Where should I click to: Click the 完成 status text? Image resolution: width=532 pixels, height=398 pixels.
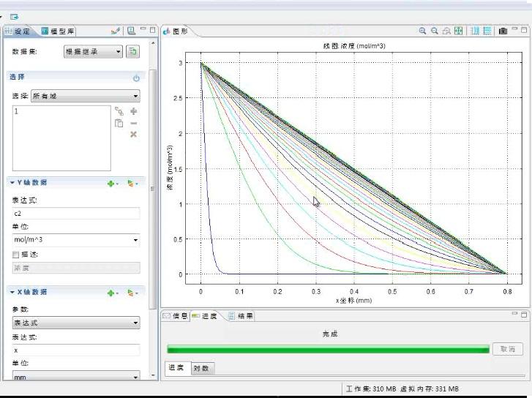click(x=330, y=334)
